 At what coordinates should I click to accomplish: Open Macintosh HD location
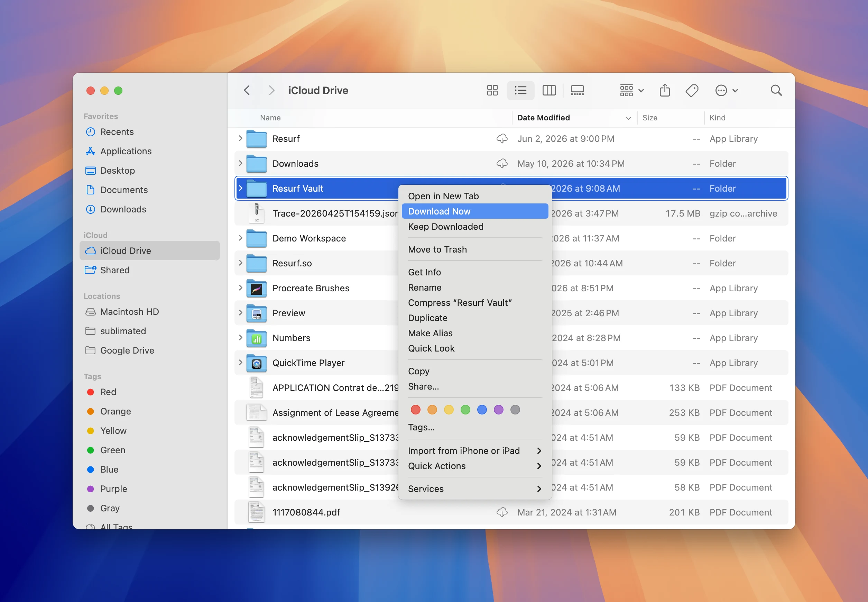[150, 312]
